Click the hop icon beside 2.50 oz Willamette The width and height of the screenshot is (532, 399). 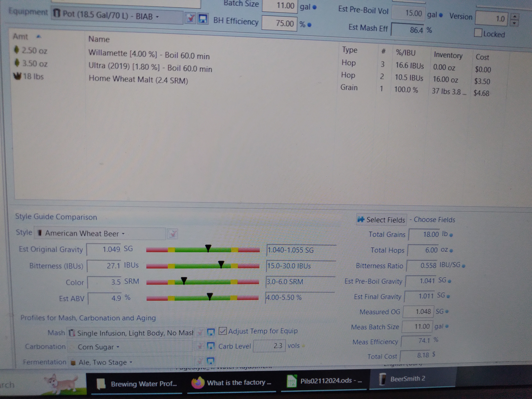coord(17,50)
